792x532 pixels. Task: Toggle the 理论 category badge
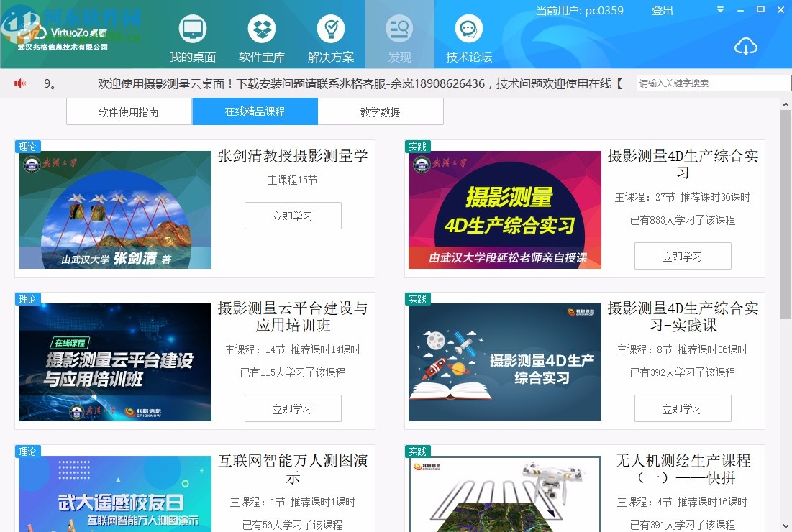27,147
